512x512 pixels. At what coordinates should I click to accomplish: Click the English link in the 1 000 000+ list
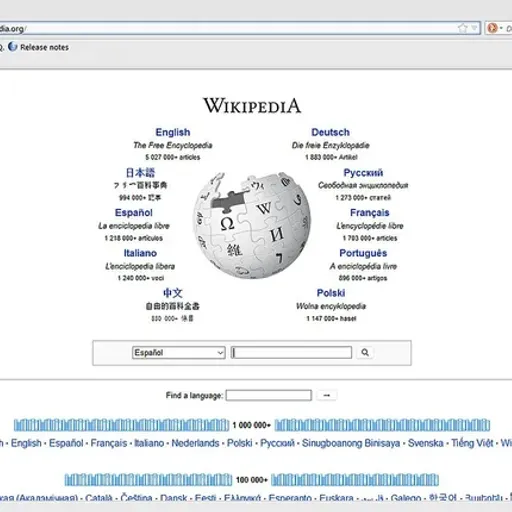point(26,443)
